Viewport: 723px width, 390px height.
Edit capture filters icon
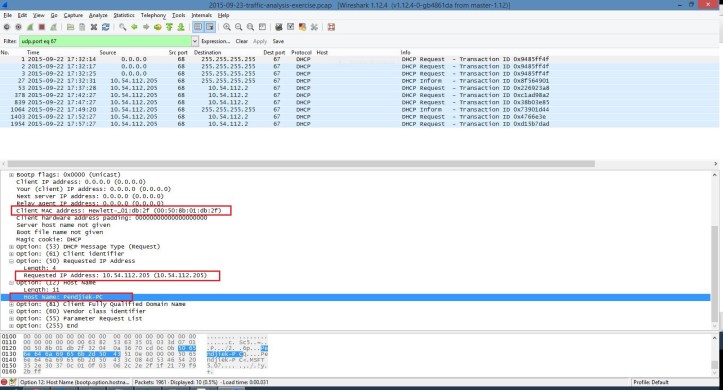279,27
